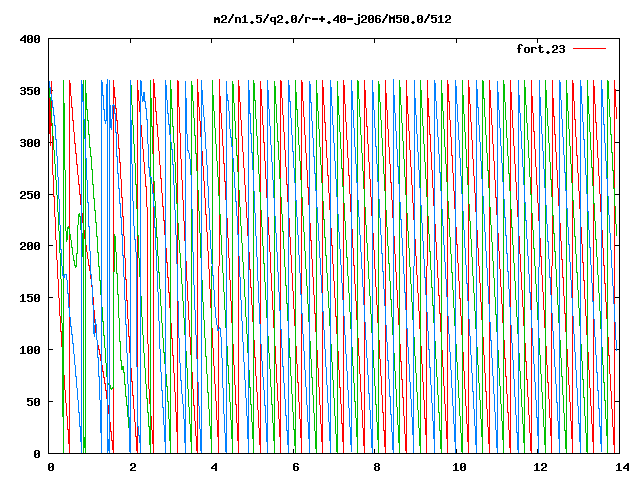
Task: Click x-axis label 8
Action: tap(377, 467)
